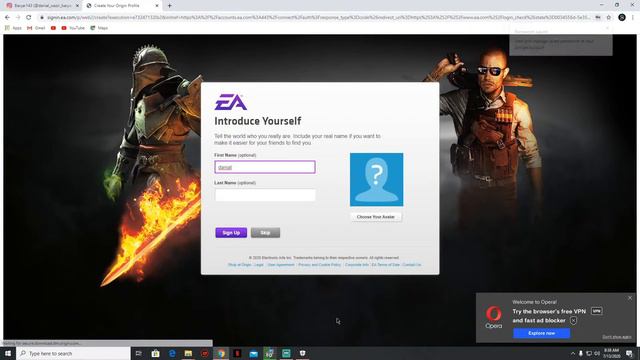Launch Microsoft Edge from the taskbar
This screenshot has width=640, height=360.
(x=172, y=353)
